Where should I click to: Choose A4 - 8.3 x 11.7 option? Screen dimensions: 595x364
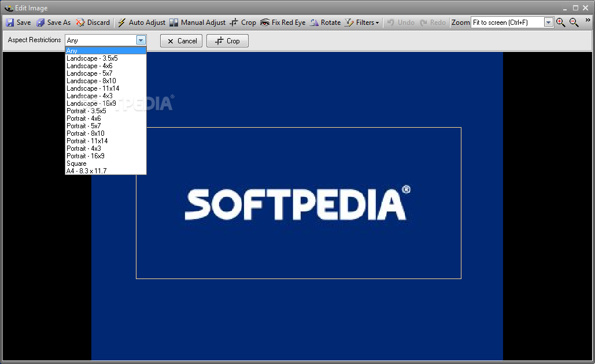point(105,171)
